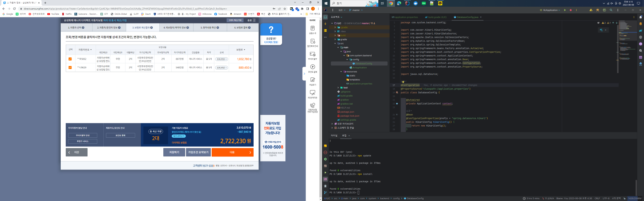
Task: Open Search Everywhere magnifier in IntelliJ toolbar
Action: click(x=611, y=10)
